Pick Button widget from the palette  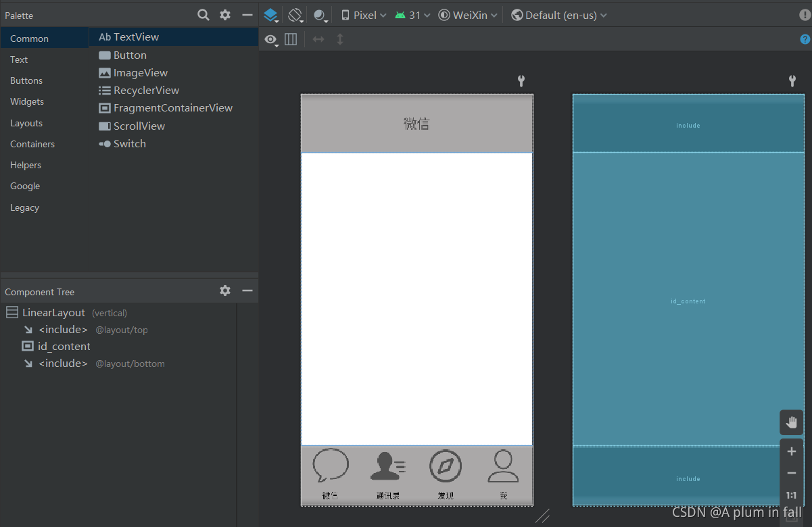(x=174, y=55)
